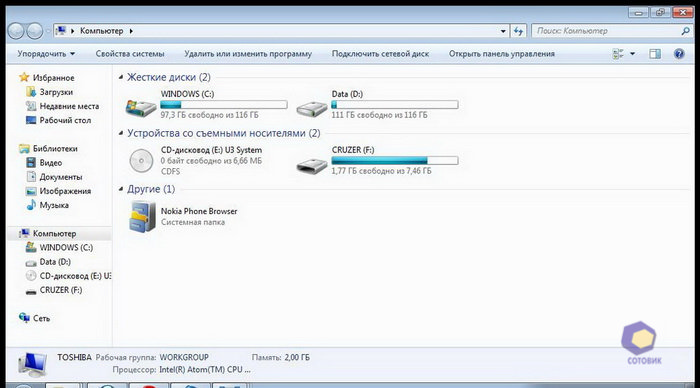Open the arrow after Компьютер in address bar

(131, 31)
